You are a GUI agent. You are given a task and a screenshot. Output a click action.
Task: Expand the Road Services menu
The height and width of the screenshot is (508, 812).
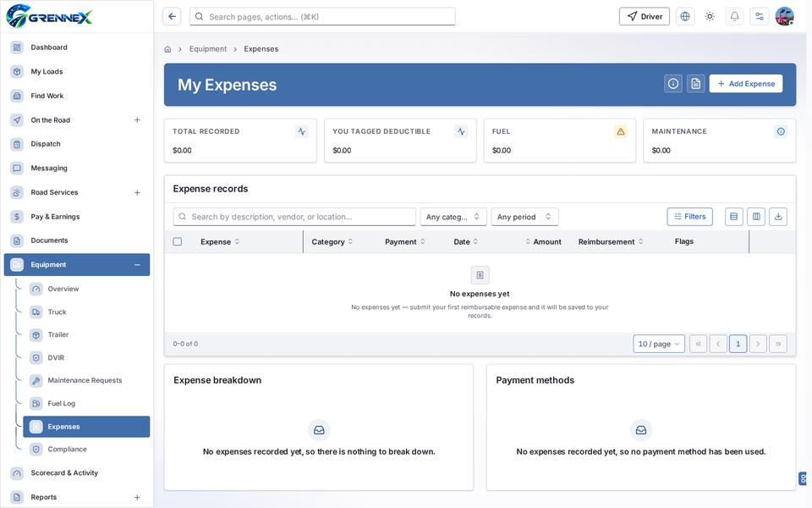pyautogui.click(x=137, y=192)
